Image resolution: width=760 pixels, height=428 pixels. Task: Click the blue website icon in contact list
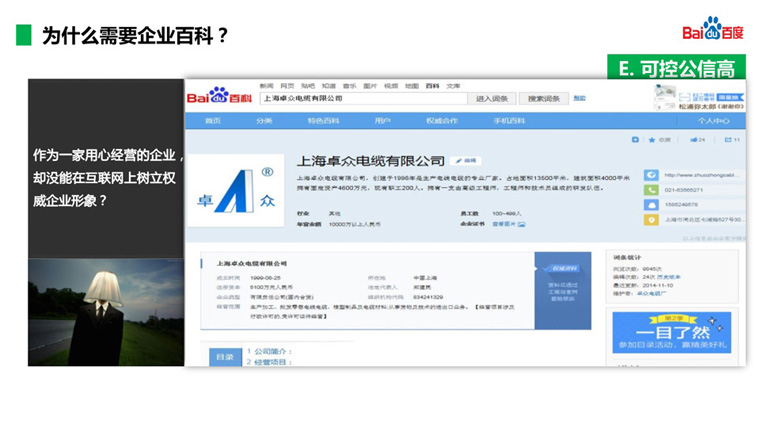click(x=651, y=175)
